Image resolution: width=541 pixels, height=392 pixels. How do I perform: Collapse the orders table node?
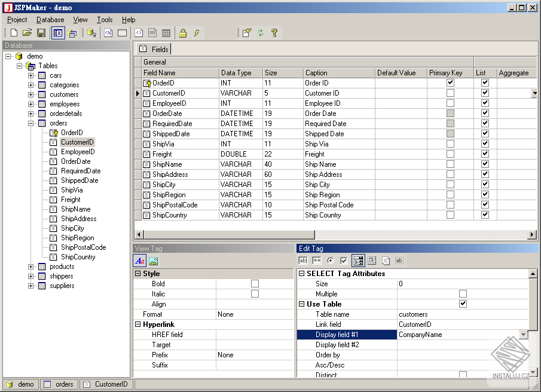pos(31,123)
